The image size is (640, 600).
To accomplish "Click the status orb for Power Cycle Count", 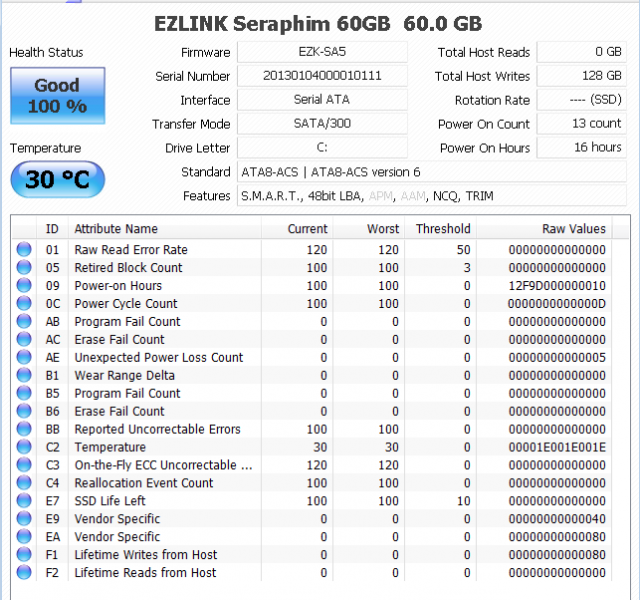I will pos(24,303).
